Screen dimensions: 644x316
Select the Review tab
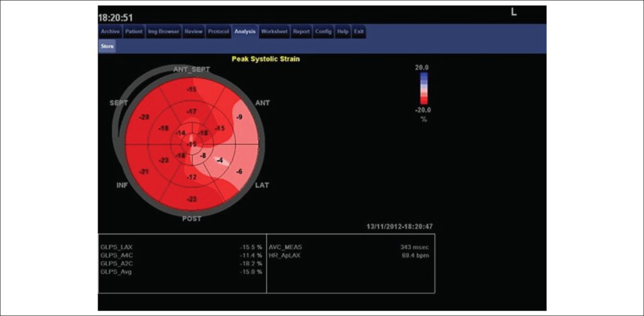click(x=194, y=31)
